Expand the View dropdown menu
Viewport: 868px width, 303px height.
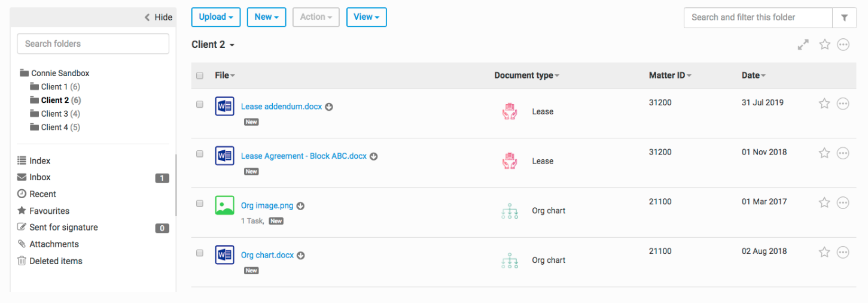coord(366,17)
